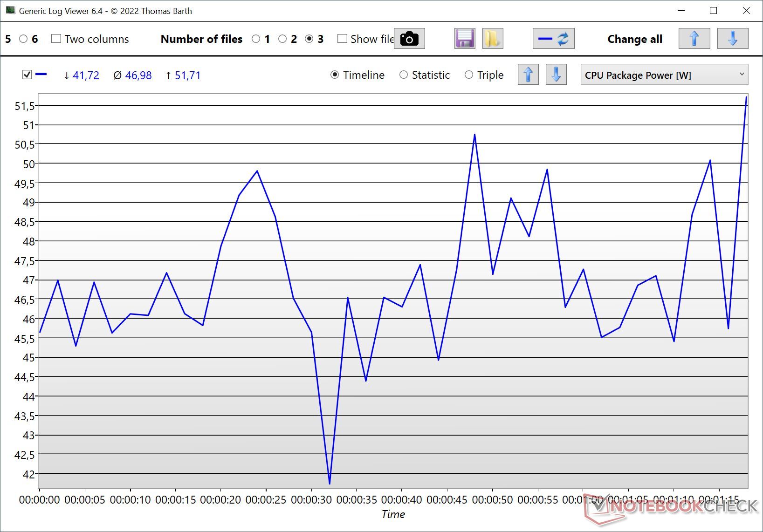Select the Timeline radio button
The height and width of the screenshot is (532, 763).
[335, 75]
